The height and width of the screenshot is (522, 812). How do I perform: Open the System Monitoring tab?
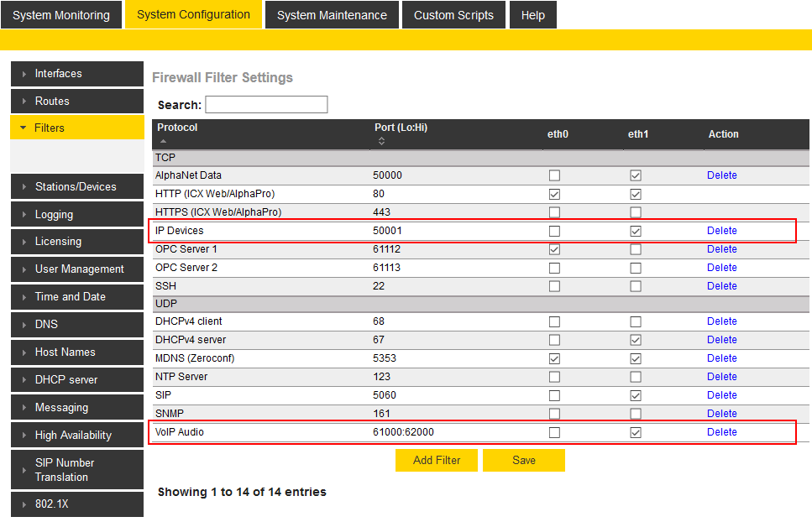pyautogui.click(x=61, y=15)
